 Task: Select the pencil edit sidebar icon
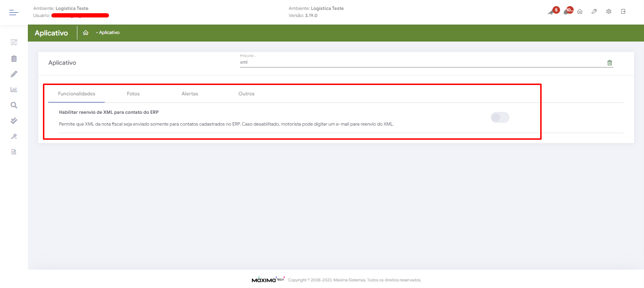click(x=14, y=74)
